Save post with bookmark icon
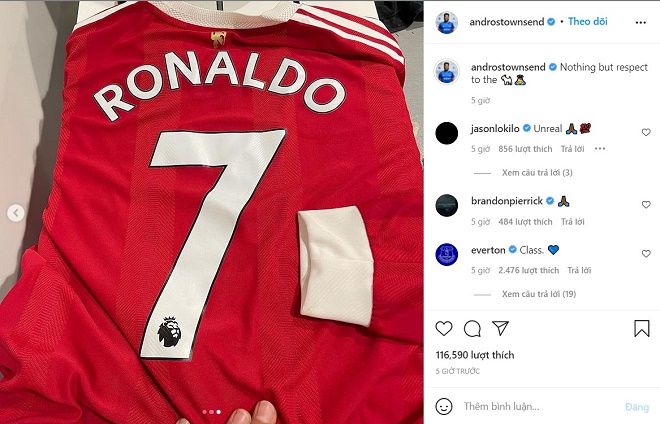 (642, 328)
